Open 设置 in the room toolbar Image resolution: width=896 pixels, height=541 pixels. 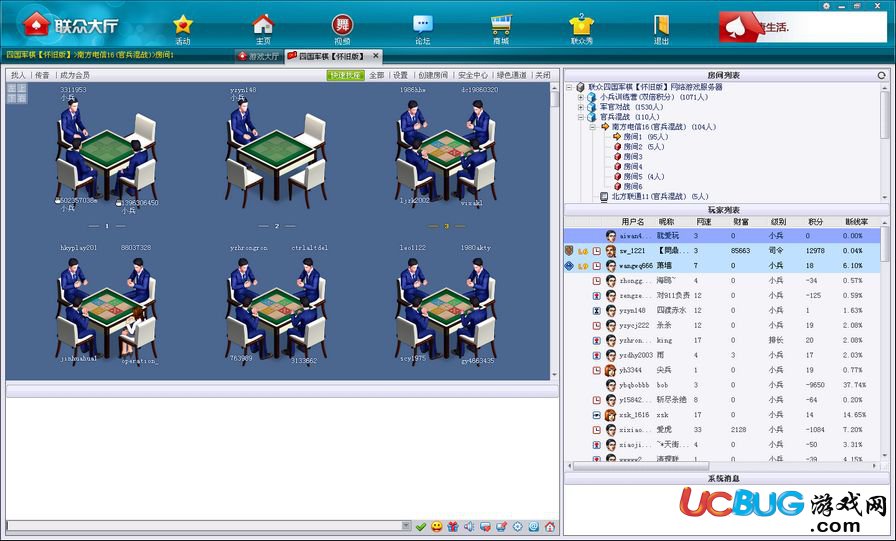[401, 75]
